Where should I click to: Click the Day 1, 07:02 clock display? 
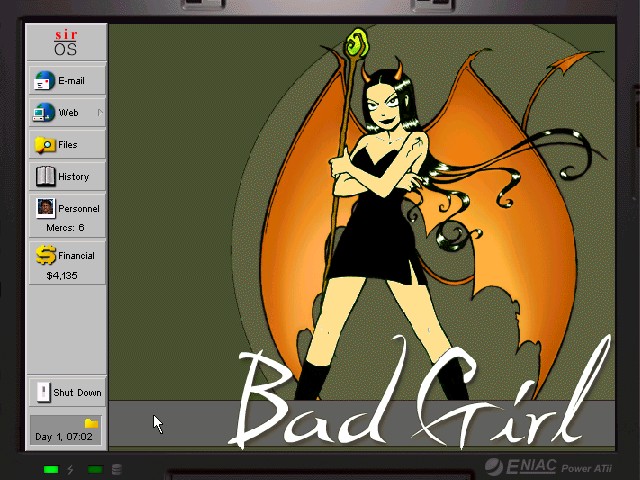pos(64,437)
